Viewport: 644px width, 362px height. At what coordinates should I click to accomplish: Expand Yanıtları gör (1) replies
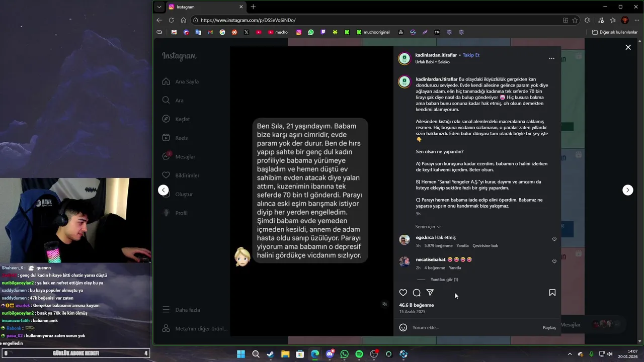click(444, 280)
